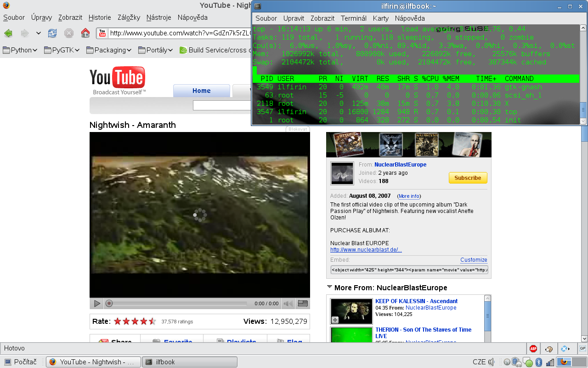Click the GP icon in Firefox status bar
588x368 pixels.
582,348
